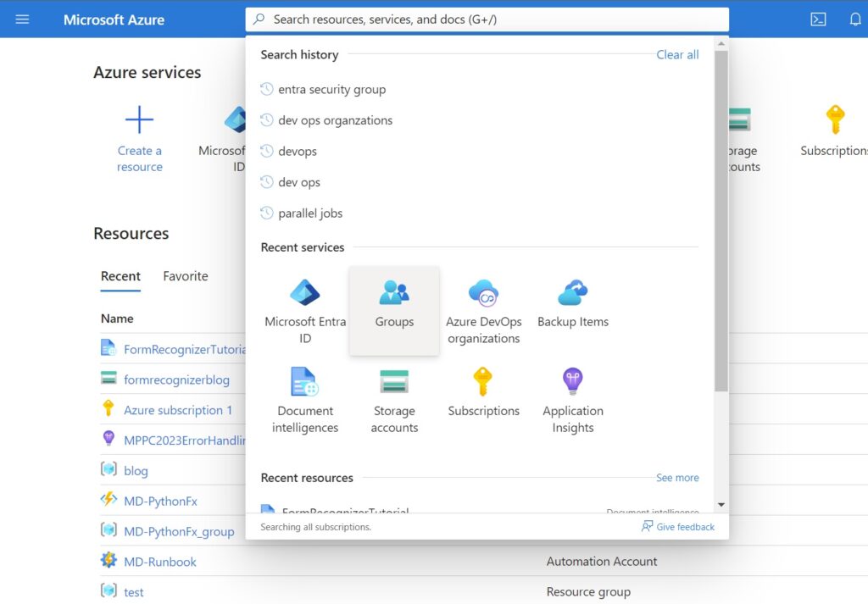Image resolution: width=868 pixels, height=604 pixels.
Task: Click the Subscriptions key icon in Azure services
Action: point(835,119)
